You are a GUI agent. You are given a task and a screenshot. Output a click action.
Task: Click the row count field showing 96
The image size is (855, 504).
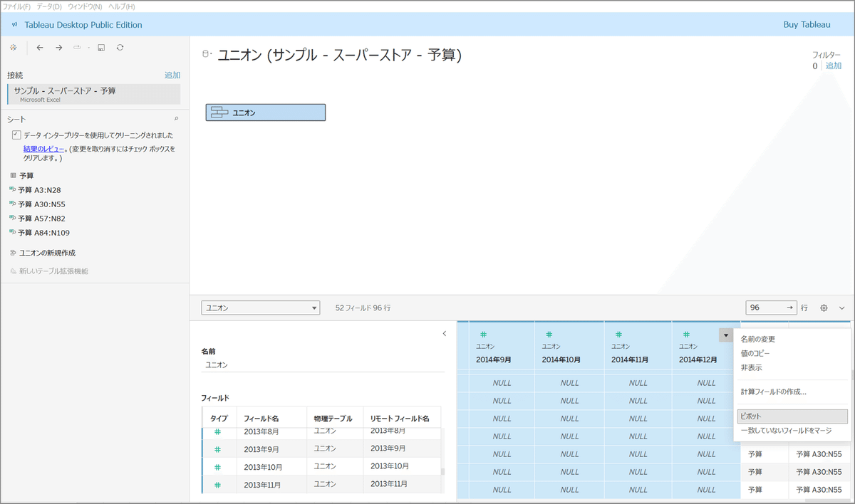click(x=770, y=308)
